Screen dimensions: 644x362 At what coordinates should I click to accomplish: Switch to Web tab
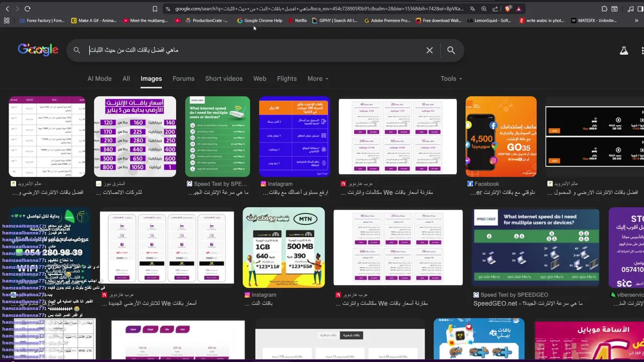coord(260,78)
